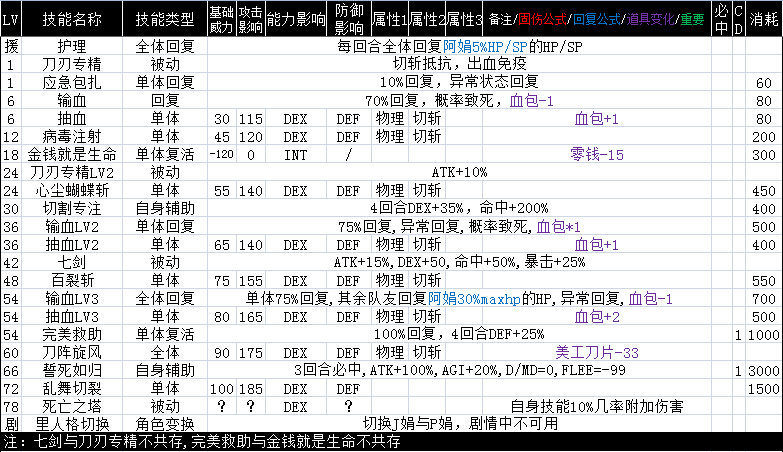Click the red 固伤公式 legend text
This screenshot has height=452, width=783.
pyautogui.click(x=543, y=19)
